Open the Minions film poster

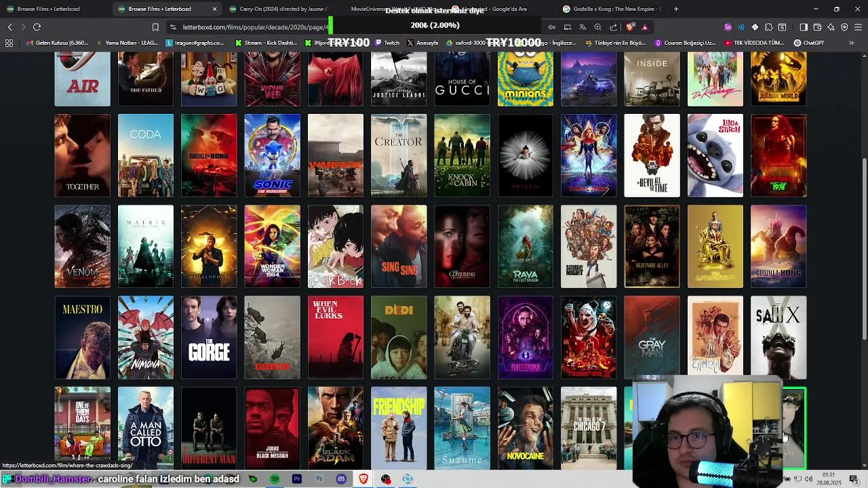coord(526,80)
